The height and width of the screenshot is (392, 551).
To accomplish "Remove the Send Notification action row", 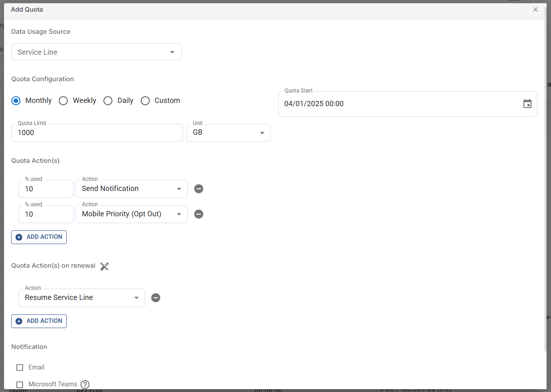I will pyautogui.click(x=199, y=189).
